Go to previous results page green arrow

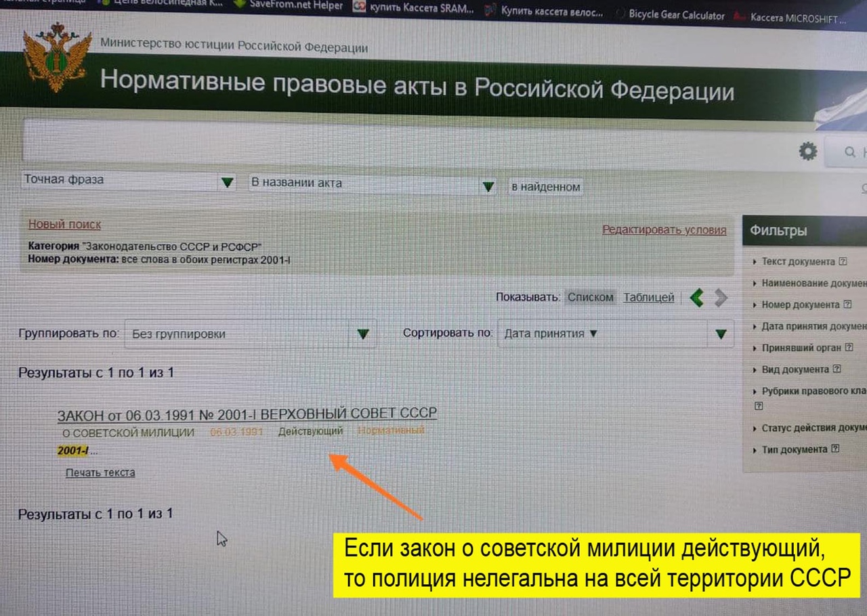coord(696,297)
